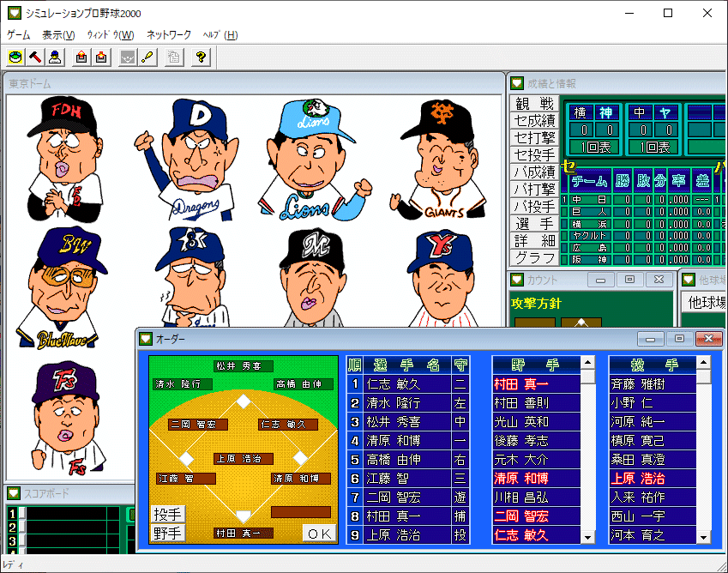Switch field view to 投手
The width and height of the screenshot is (728, 573).
[x=167, y=514]
